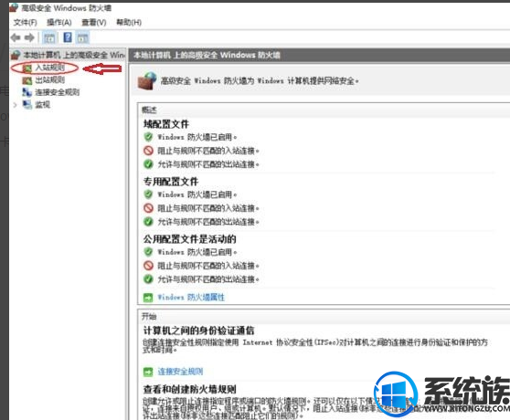Open the Windows 防火墙属性 link
This screenshot has height=420, width=510.
tap(191, 298)
